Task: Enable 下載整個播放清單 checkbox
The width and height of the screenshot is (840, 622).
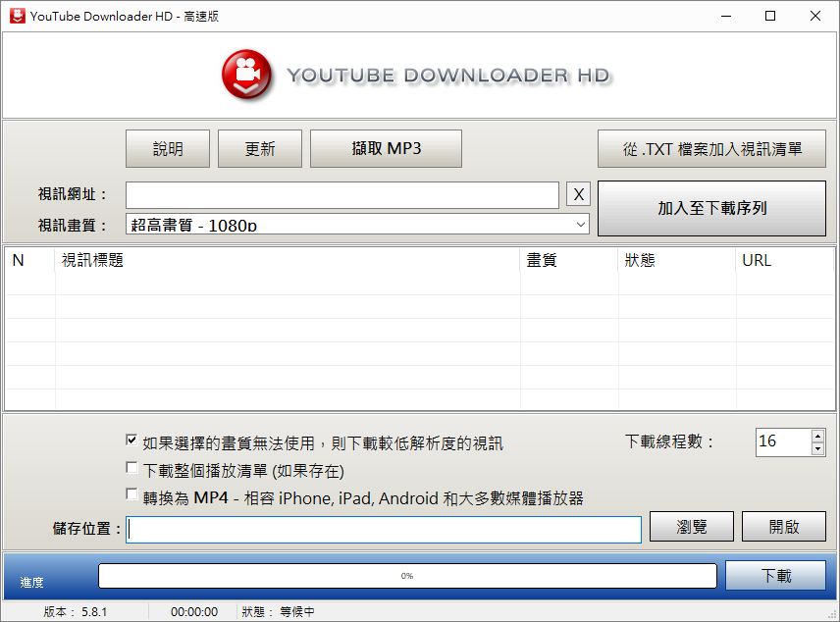Action: (131, 468)
